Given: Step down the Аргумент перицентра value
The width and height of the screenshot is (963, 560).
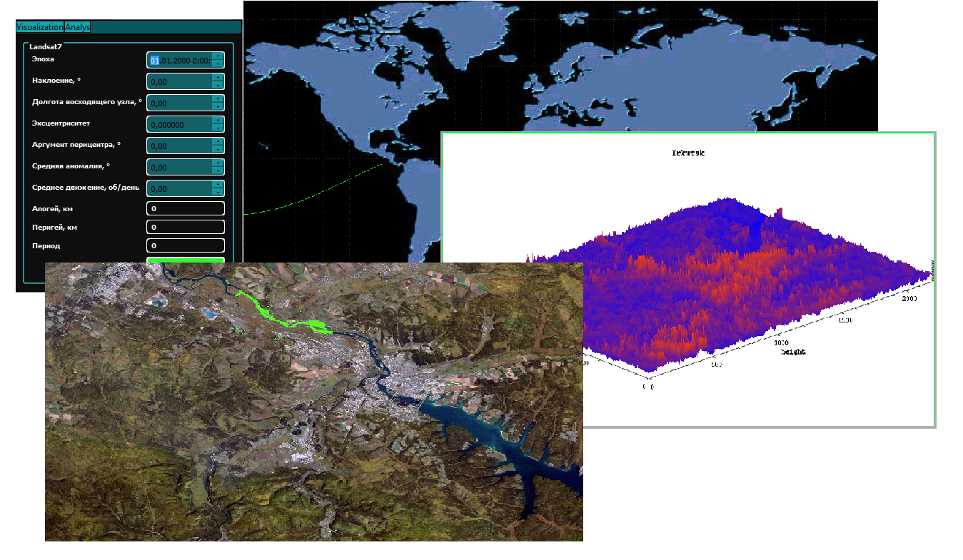Looking at the screenshot, I should pyautogui.click(x=218, y=151).
